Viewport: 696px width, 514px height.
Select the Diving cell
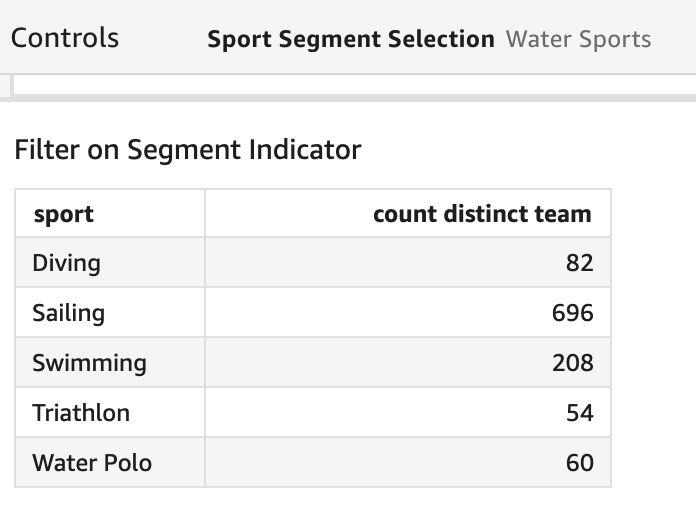(67, 263)
